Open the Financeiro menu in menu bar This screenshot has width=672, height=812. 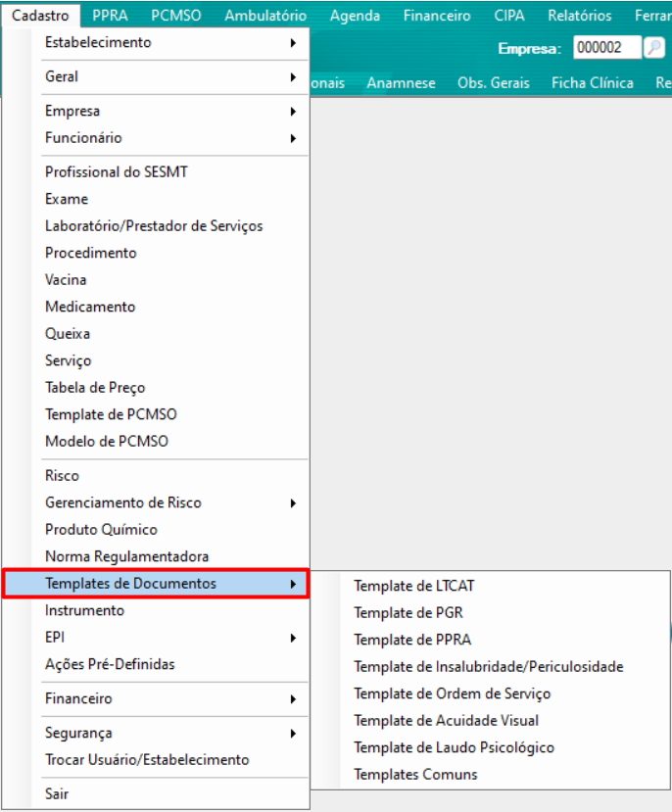tap(437, 16)
